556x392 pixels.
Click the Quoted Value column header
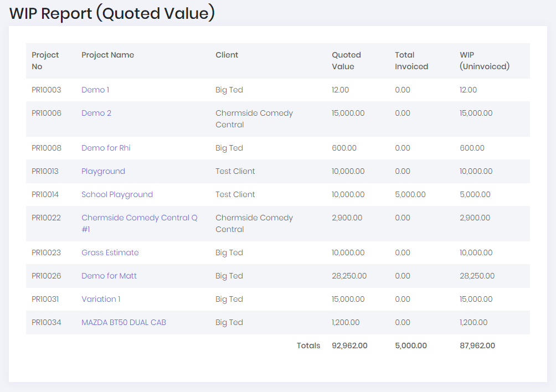(x=347, y=60)
